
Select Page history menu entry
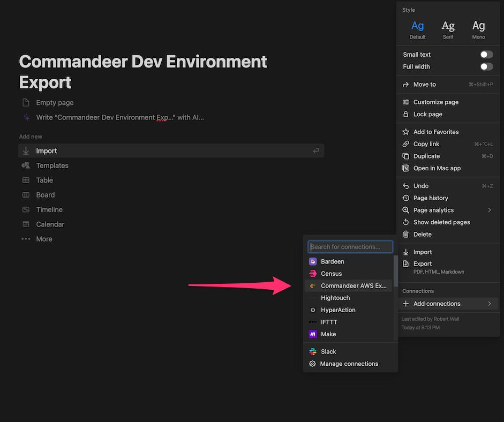pyautogui.click(x=448, y=198)
